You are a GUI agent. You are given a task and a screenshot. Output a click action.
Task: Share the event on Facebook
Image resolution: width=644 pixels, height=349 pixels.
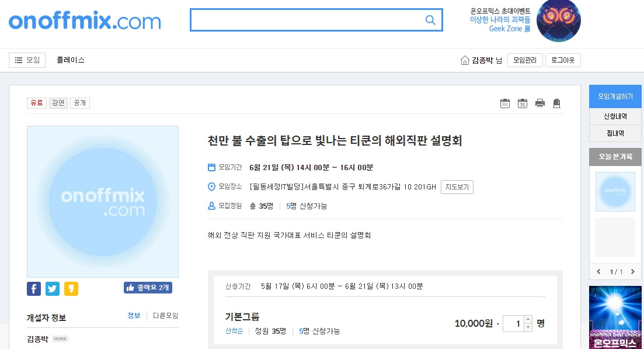pyautogui.click(x=34, y=289)
